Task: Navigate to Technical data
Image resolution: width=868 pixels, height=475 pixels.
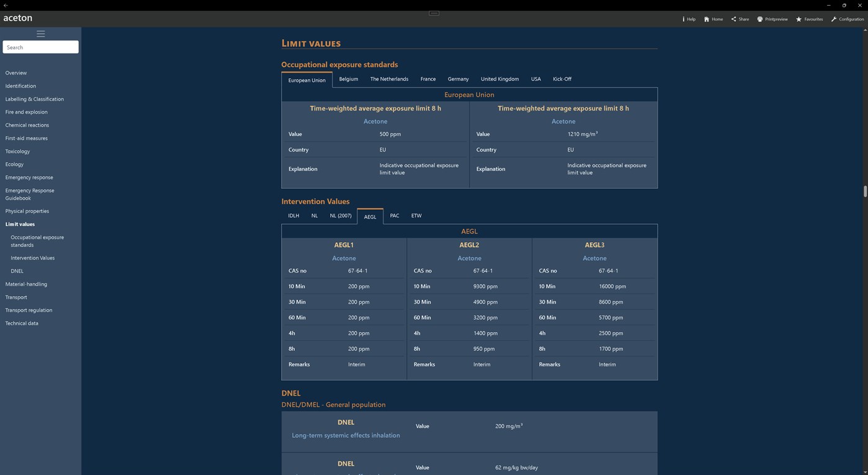Action: [x=22, y=323]
